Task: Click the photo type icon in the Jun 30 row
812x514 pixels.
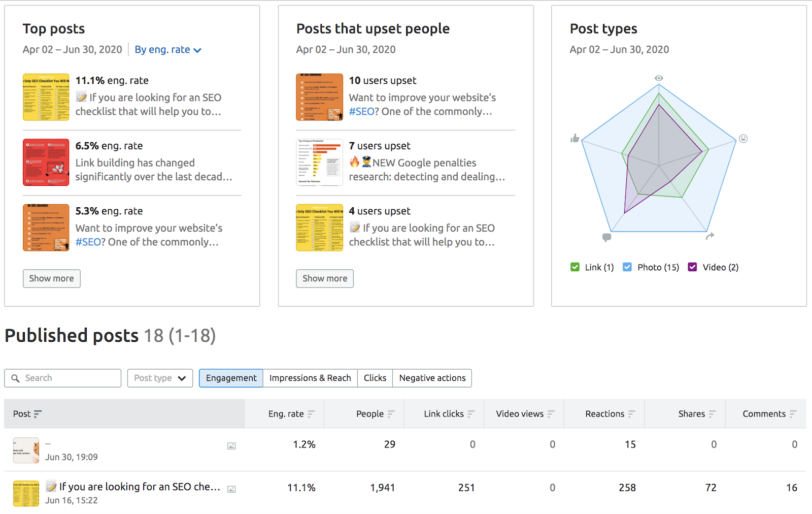Action: [x=231, y=446]
